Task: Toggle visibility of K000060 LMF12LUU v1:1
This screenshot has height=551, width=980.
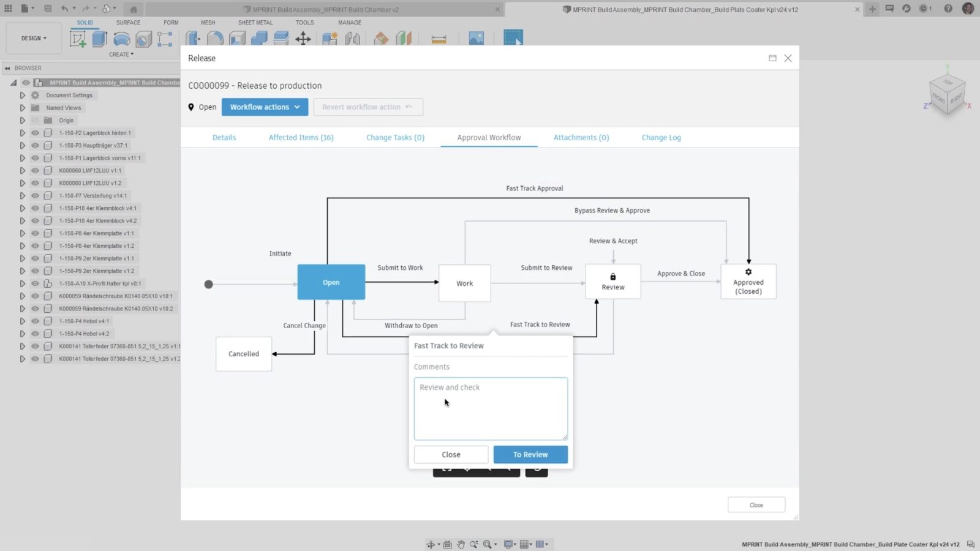Action: tap(35, 170)
